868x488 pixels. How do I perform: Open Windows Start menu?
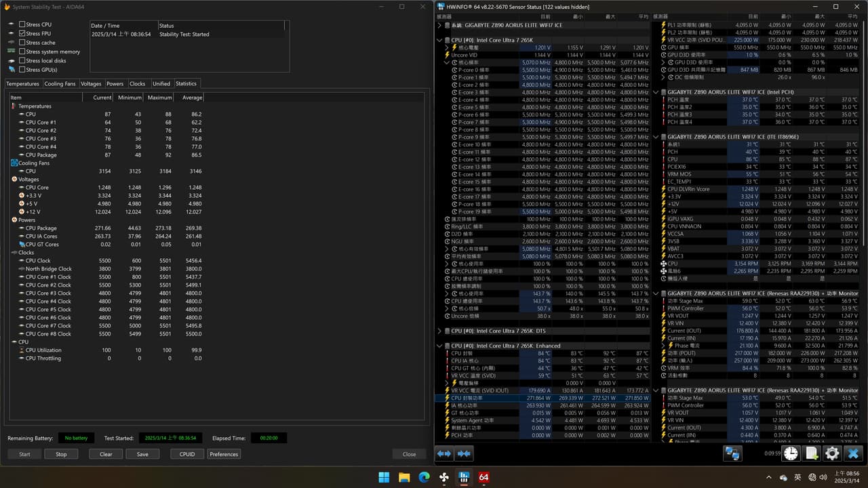tap(384, 477)
